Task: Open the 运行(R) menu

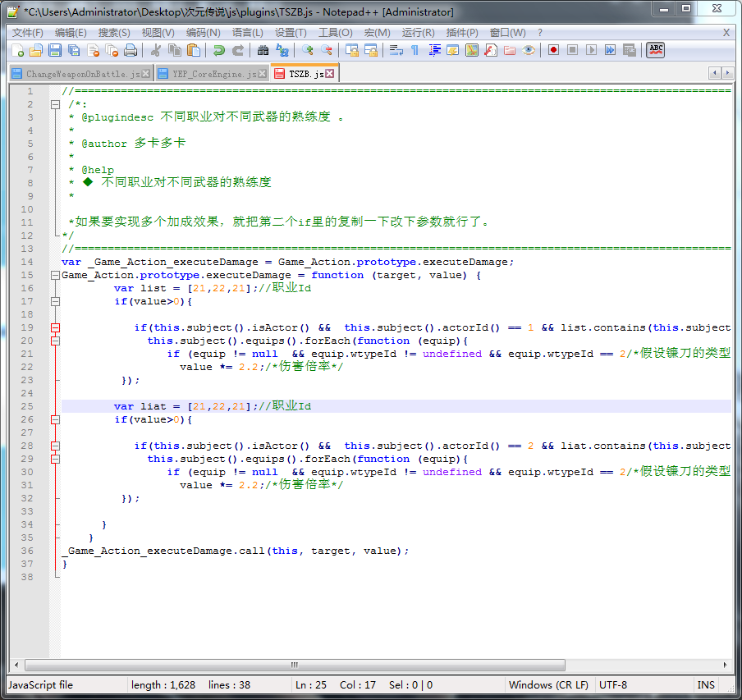Action: tap(418, 33)
